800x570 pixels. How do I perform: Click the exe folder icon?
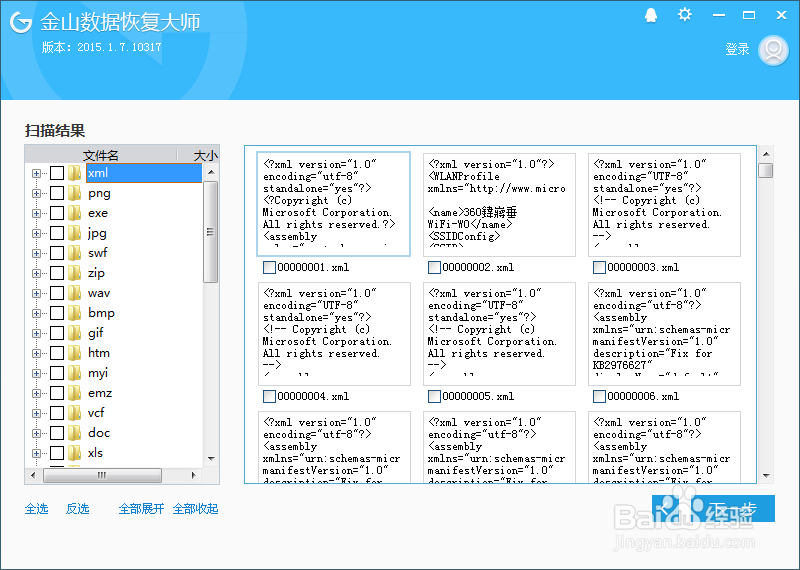(x=74, y=213)
